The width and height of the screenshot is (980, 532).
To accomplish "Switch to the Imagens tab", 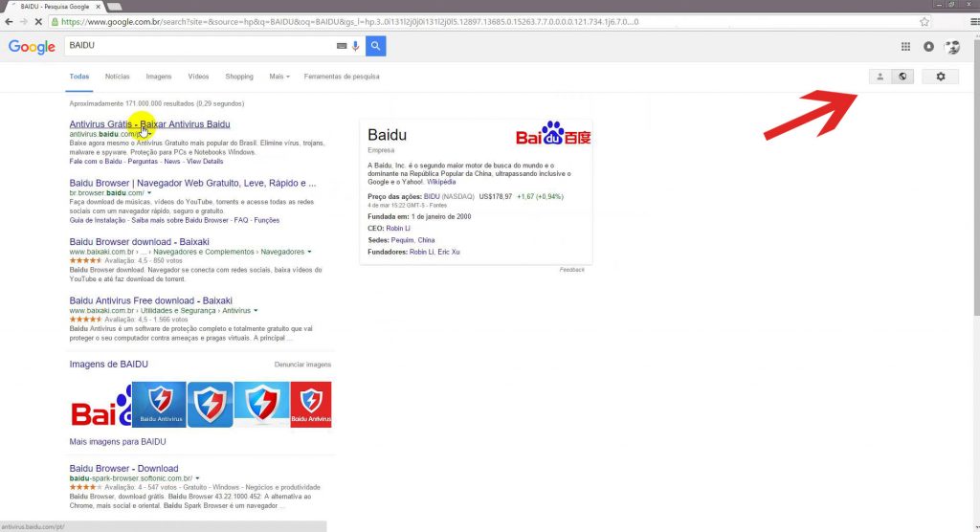I will click(159, 77).
